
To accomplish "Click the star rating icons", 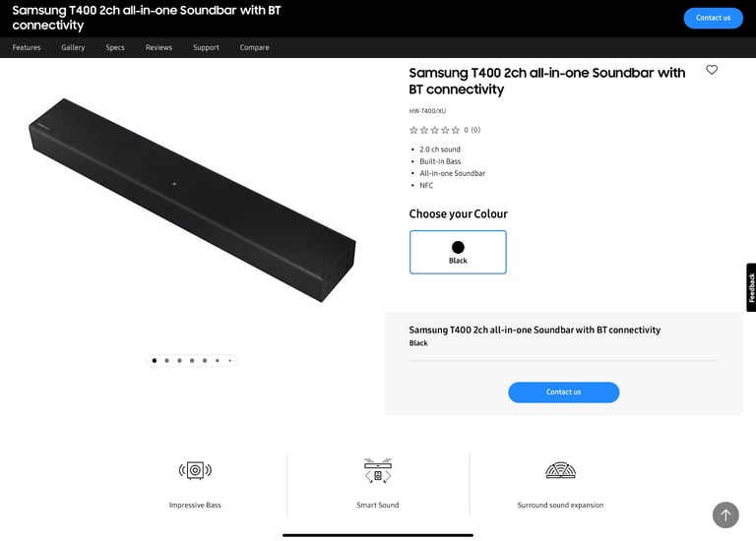I will [434, 130].
